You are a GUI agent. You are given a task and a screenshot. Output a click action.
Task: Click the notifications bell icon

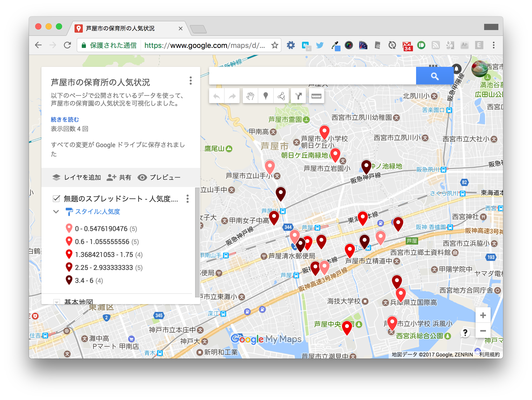click(456, 69)
